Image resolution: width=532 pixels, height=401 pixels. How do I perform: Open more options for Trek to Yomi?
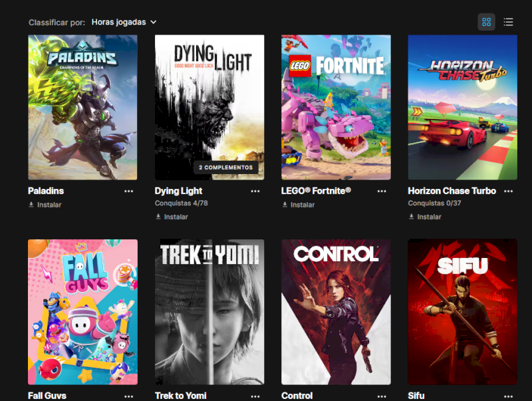tap(255, 396)
